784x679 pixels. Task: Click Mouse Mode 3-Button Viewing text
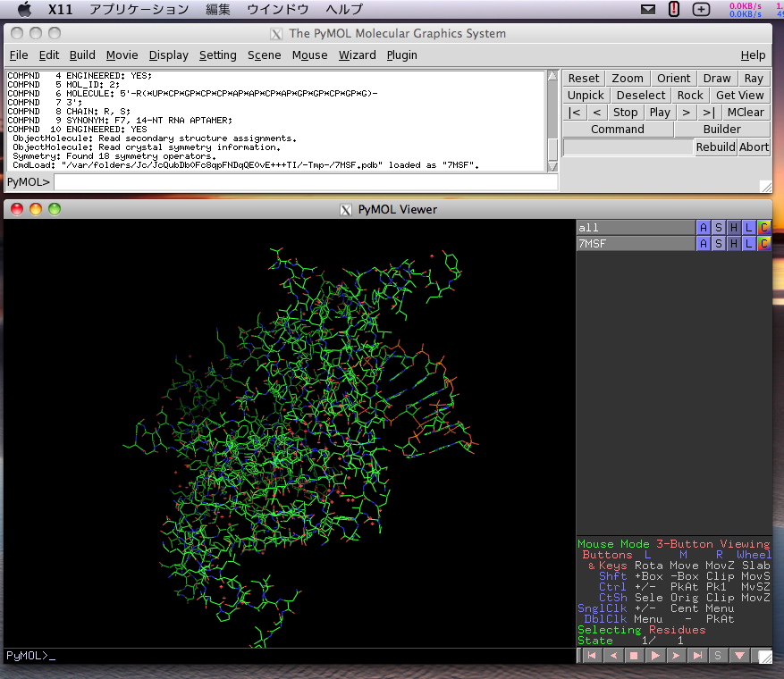(x=673, y=543)
